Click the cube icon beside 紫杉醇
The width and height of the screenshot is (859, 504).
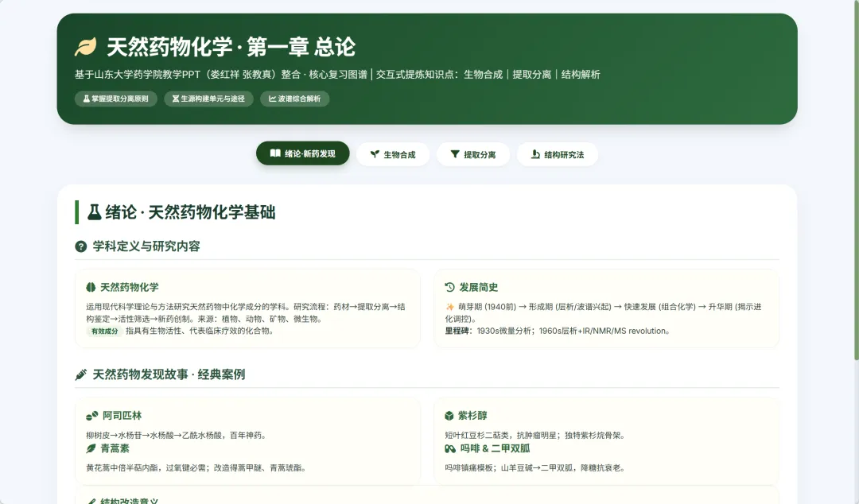click(449, 416)
